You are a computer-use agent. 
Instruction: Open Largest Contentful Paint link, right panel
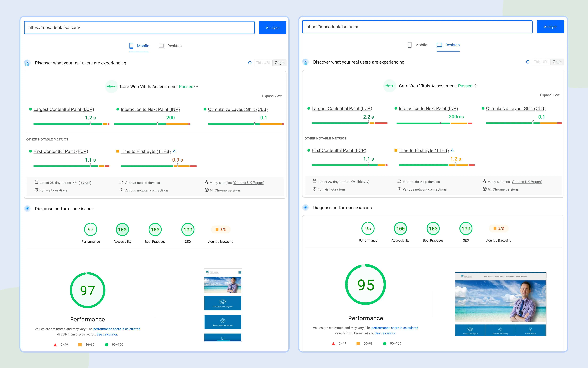coord(342,109)
